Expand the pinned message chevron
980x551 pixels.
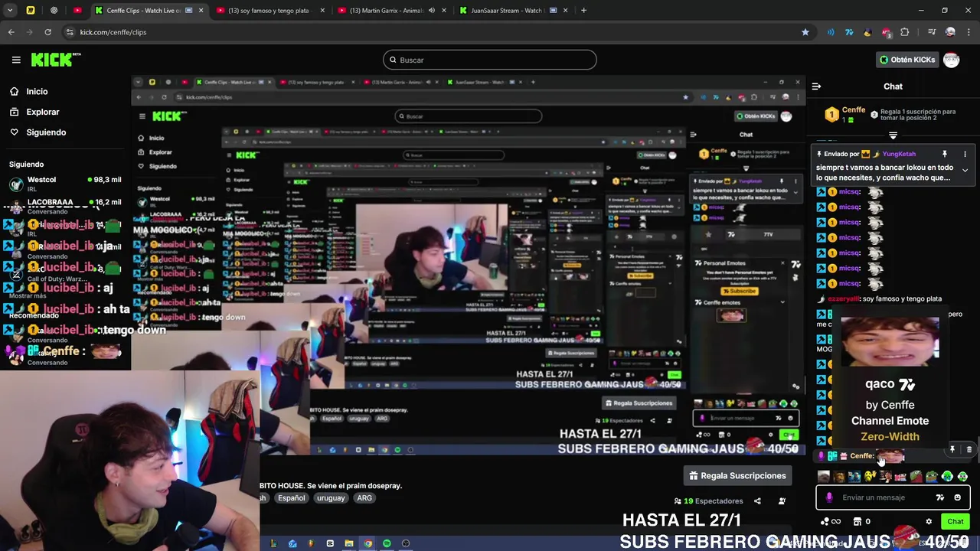point(965,170)
